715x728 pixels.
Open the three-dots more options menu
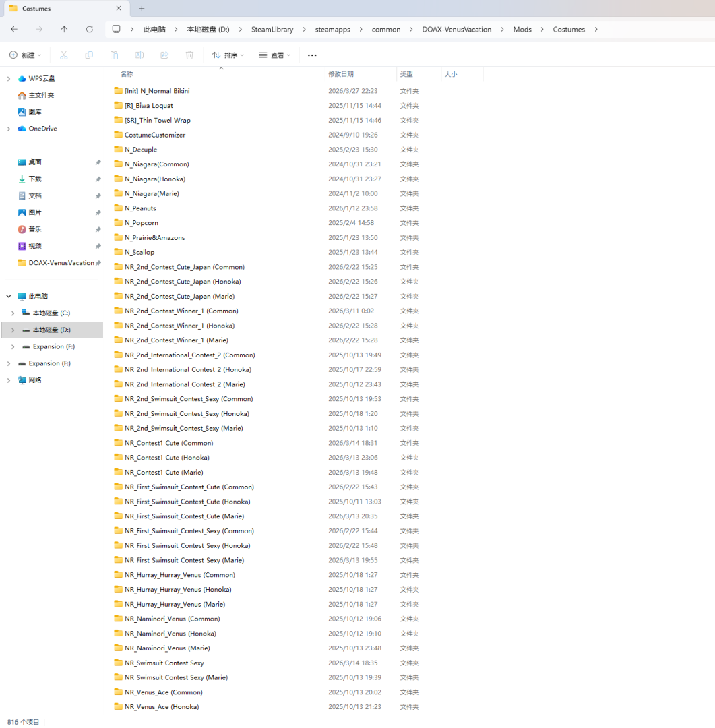pos(312,55)
